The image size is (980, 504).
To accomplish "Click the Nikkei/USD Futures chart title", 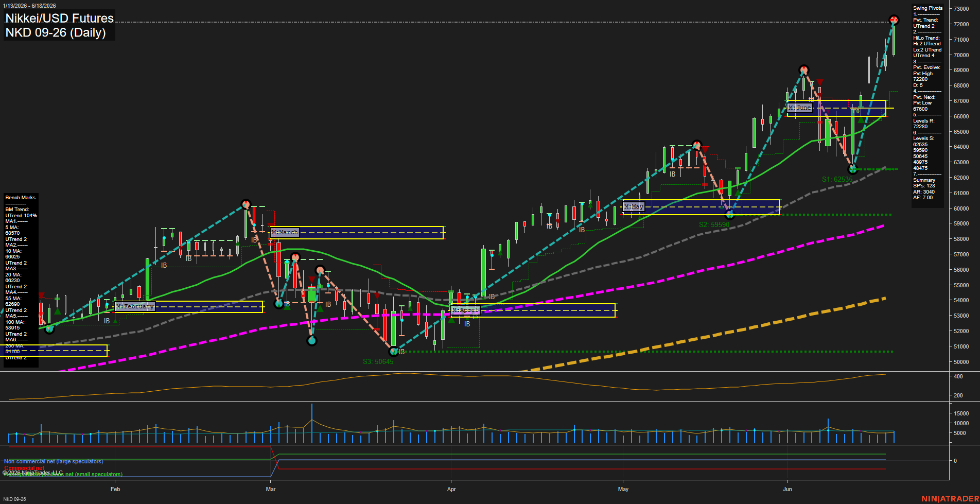I will (x=59, y=18).
